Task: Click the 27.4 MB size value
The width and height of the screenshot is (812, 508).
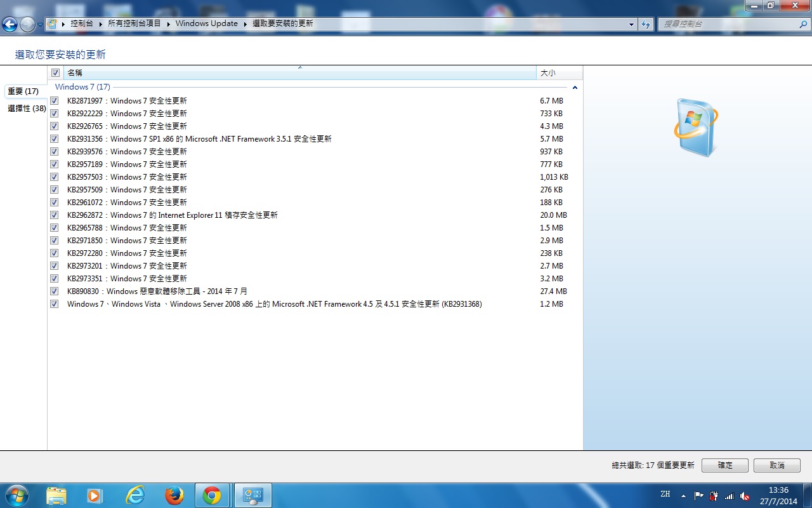Action: click(x=553, y=291)
